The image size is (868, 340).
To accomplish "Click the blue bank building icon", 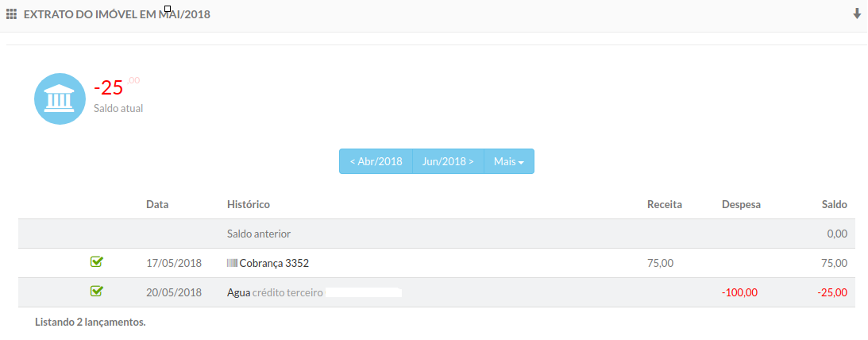I will [x=60, y=99].
